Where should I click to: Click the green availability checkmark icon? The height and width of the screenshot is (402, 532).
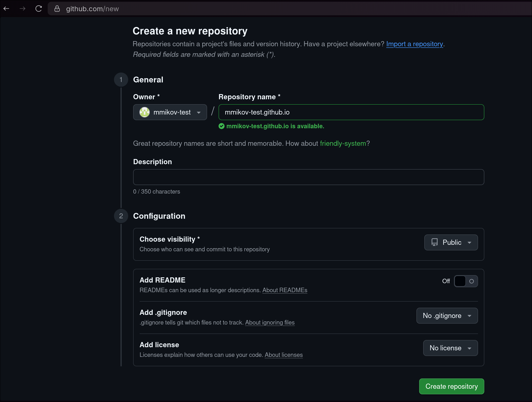[221, 126]
